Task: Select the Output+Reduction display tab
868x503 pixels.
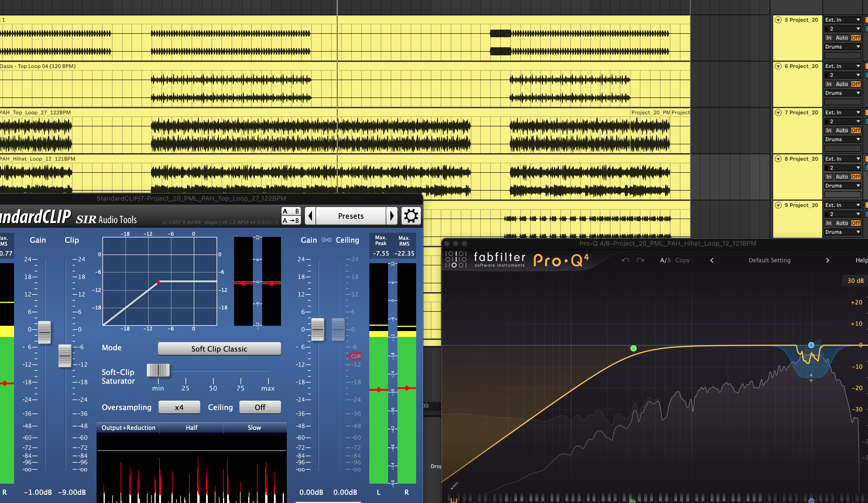Action: click(128, 428)
